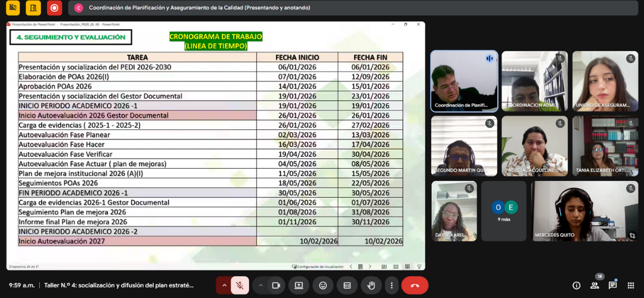Open audio settings arrow beside microphone
The height and width of the screenshot is (298, 644).
click(x=224, y=285)
